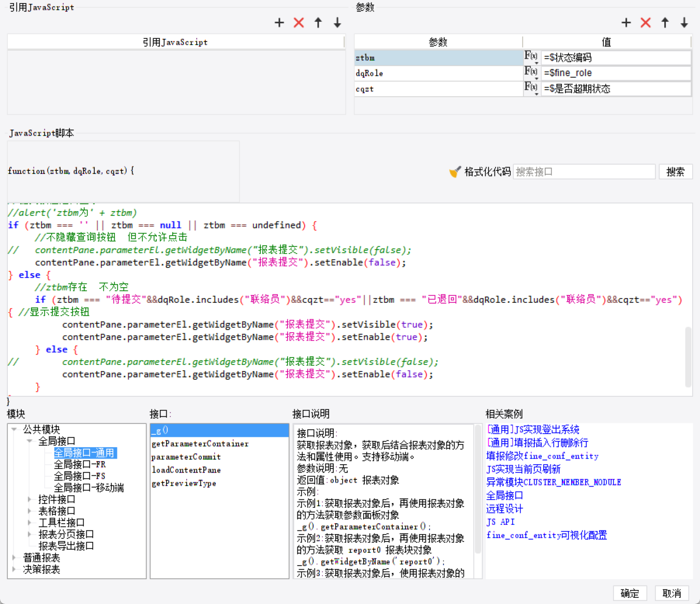700x604 pixels.
Task: Expand the 表格接口 tree node
Action: [x=29, y=511]
